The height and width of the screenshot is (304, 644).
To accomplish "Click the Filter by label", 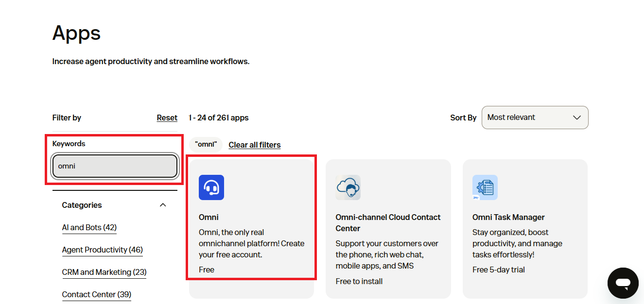I will tap(67, 118).
